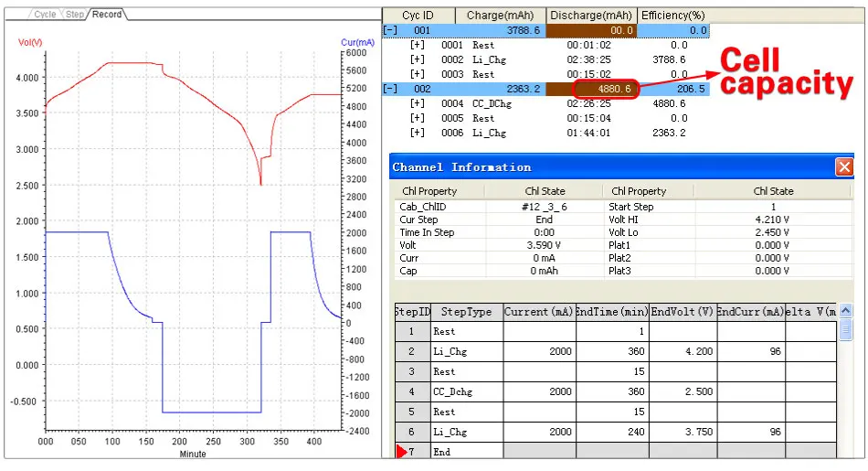Select the Record tab
Viewport: 868px width, 471px height.
point(107,15)
